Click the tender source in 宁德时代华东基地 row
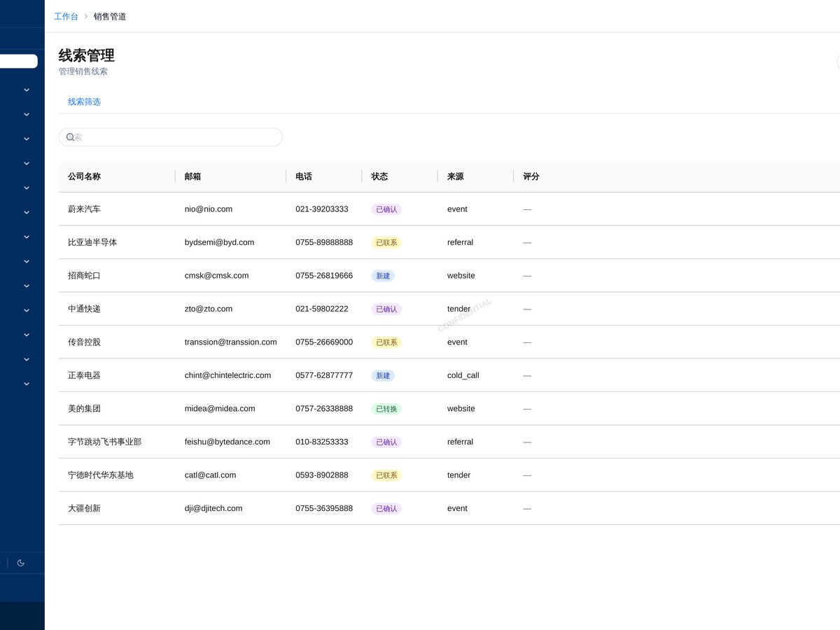The height and width of the screenshot is (630, 840). point(459,475)
